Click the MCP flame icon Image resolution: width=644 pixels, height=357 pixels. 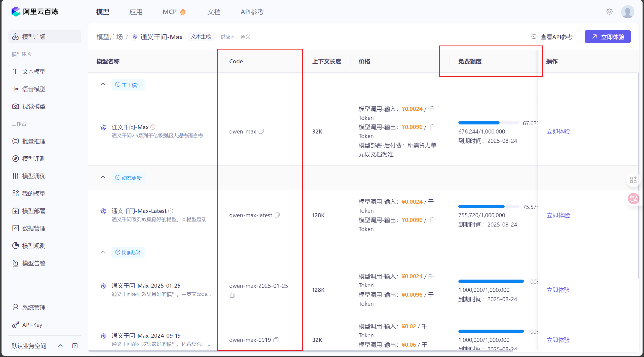click(x=183, y=12)
